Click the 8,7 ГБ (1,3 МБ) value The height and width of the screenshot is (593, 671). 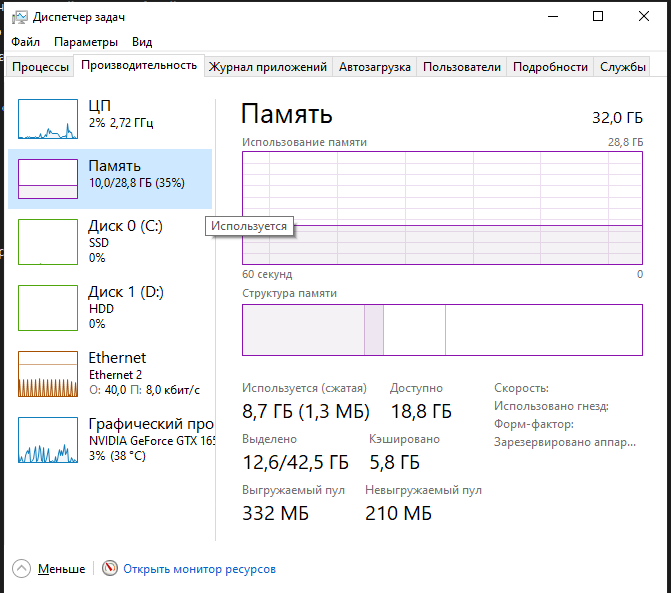306,411
